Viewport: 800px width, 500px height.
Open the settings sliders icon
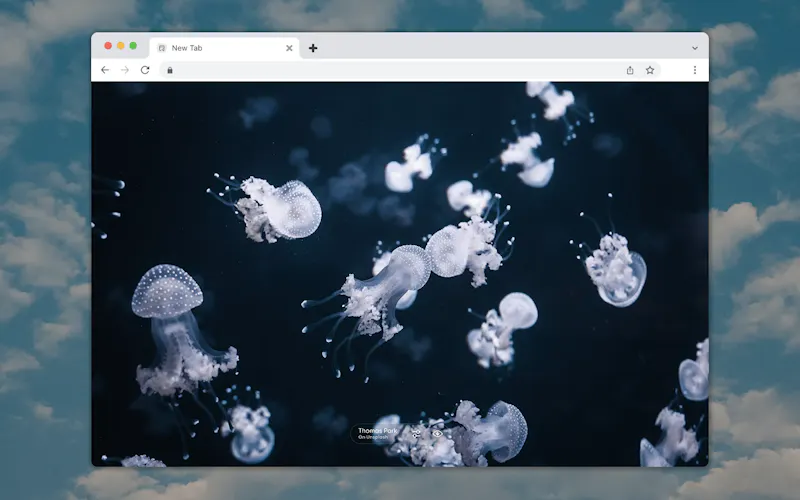416,434
